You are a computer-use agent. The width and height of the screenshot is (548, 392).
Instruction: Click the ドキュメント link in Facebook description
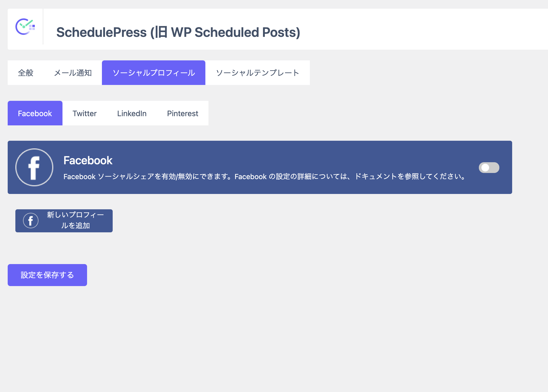[376, 176]
